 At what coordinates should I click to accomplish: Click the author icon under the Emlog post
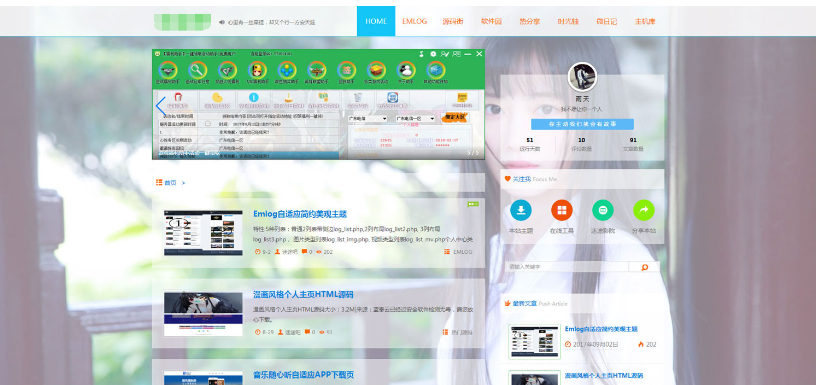pos(278,252)
